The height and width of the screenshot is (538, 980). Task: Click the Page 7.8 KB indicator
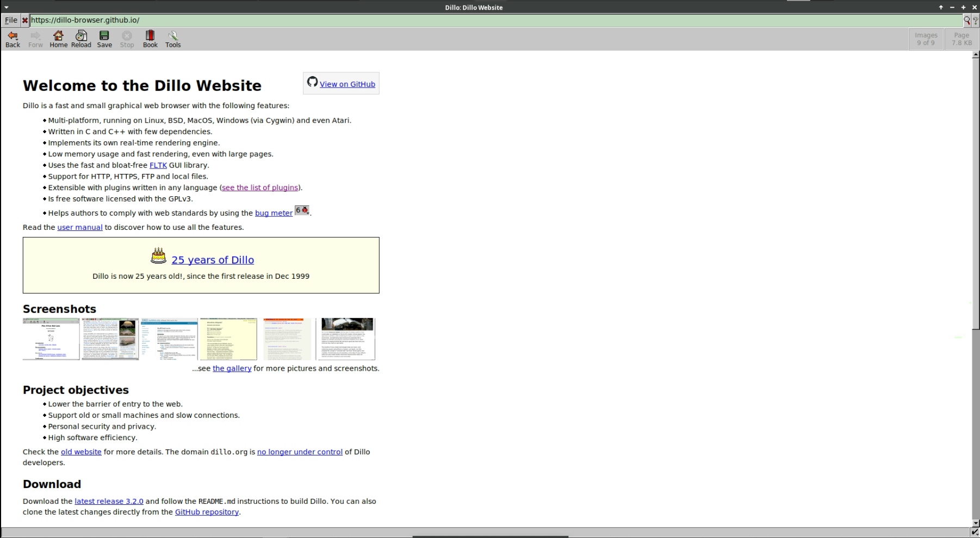962,39
